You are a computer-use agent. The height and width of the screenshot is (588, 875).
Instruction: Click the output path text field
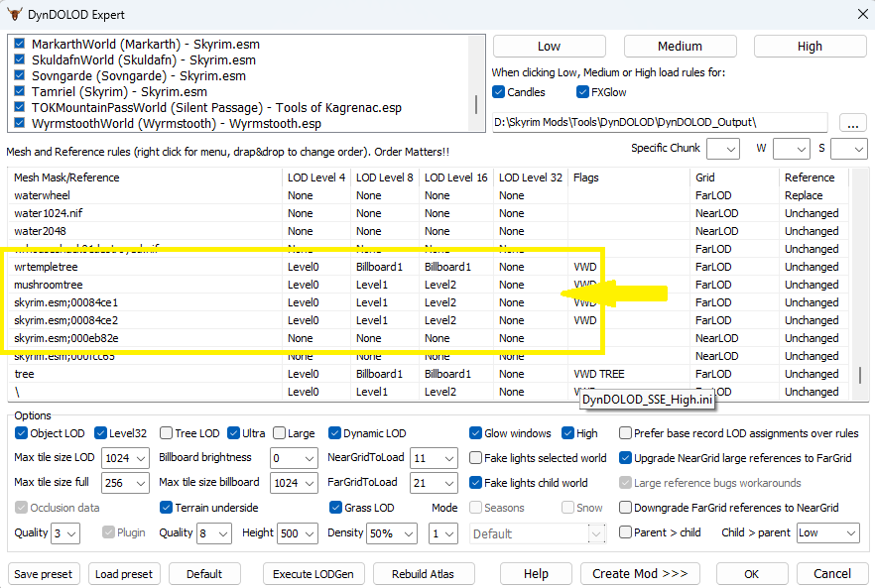[x=660, y=122]
